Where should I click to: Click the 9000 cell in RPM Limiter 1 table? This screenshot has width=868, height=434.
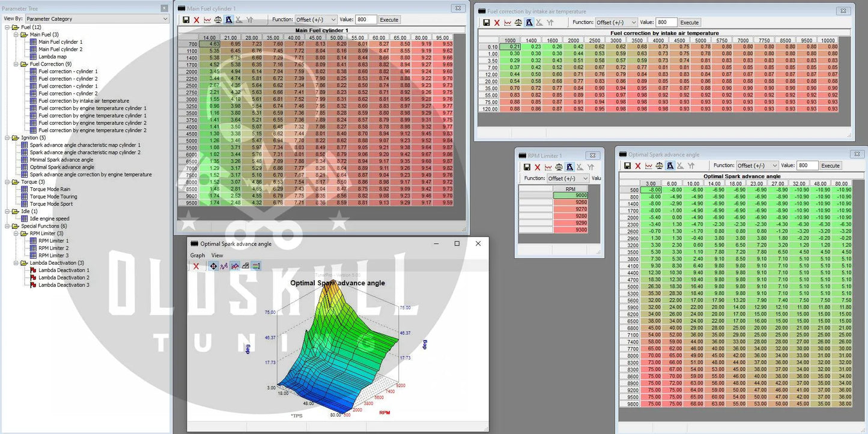(570, 196)
